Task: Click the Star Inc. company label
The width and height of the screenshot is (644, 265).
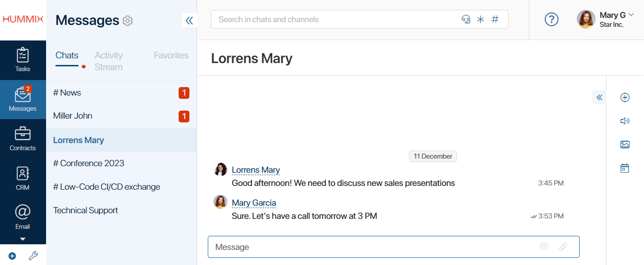Action: [612, 24]
